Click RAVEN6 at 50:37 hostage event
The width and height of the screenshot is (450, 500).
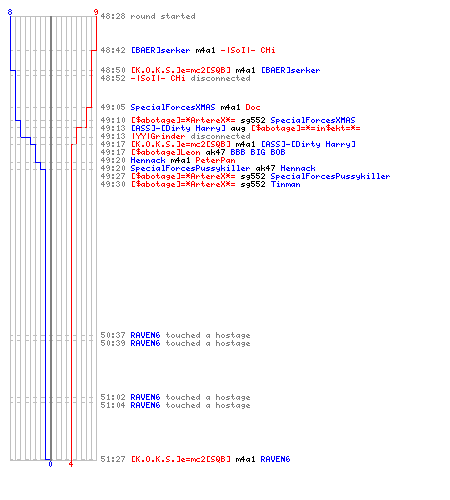coord(145,335)
